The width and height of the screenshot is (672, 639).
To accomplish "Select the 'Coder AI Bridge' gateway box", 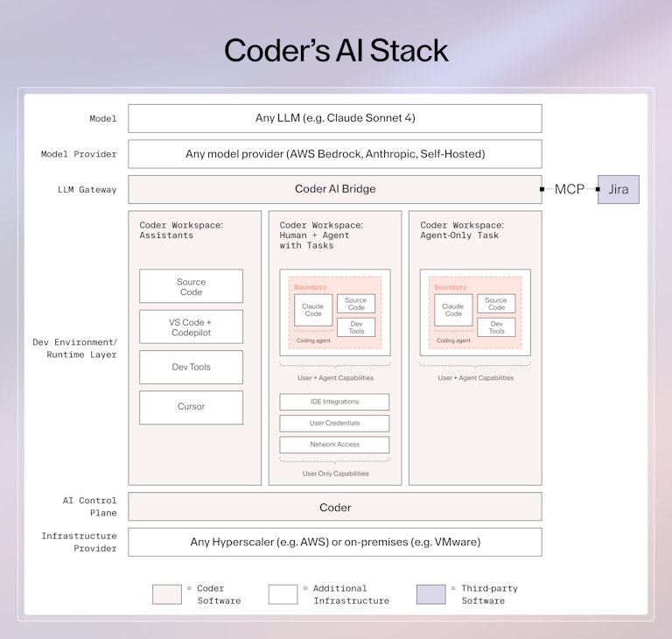I will point(335,189).
